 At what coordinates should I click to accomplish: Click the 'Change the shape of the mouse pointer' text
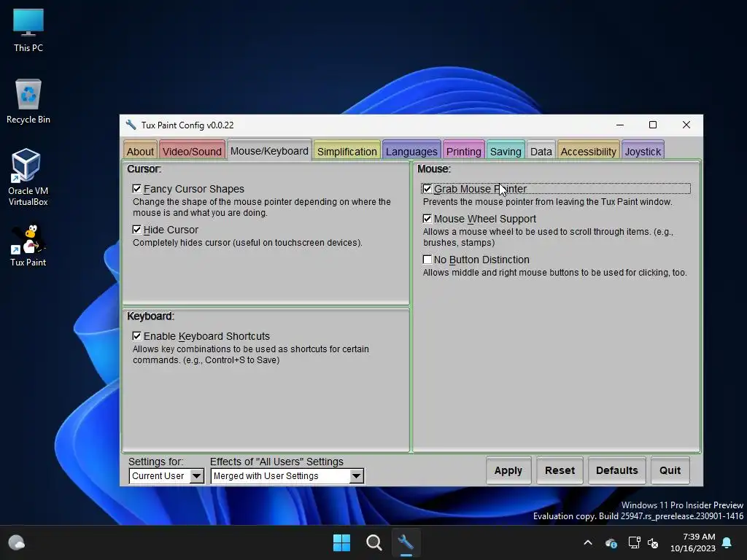262,207
